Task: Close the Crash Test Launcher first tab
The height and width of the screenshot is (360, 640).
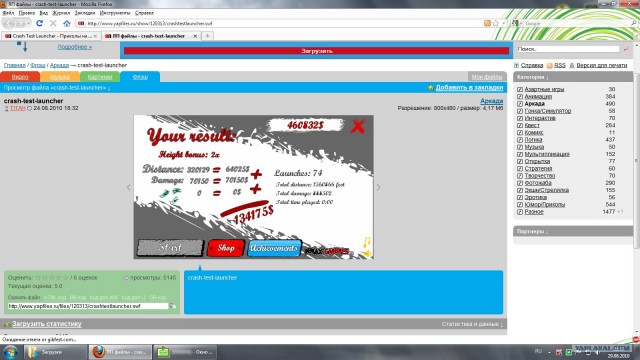Action: pyautogui.click(x=96, y=36)
